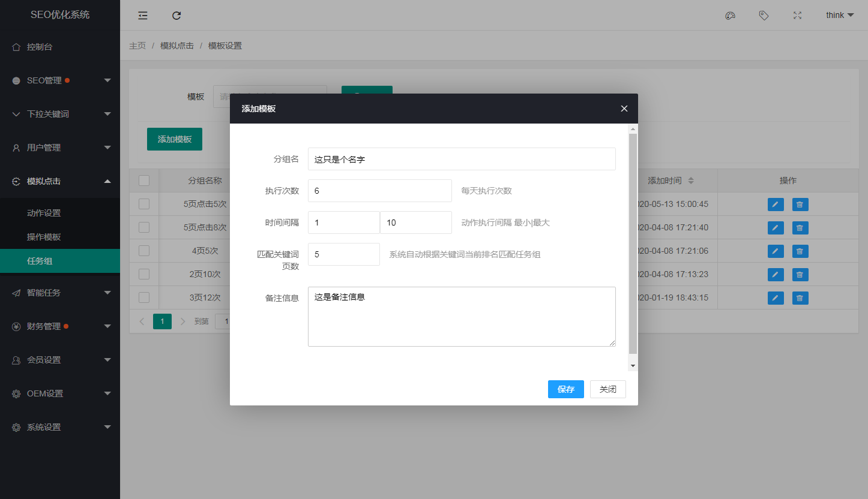
Task: Check the select-all checkbox in table header
Action: pos(144,181)
